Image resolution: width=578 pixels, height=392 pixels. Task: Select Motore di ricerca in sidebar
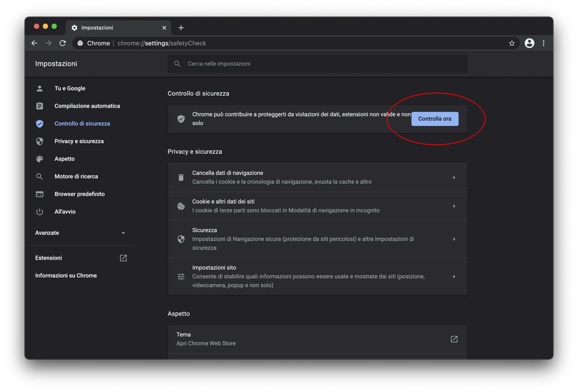(76, 176)
